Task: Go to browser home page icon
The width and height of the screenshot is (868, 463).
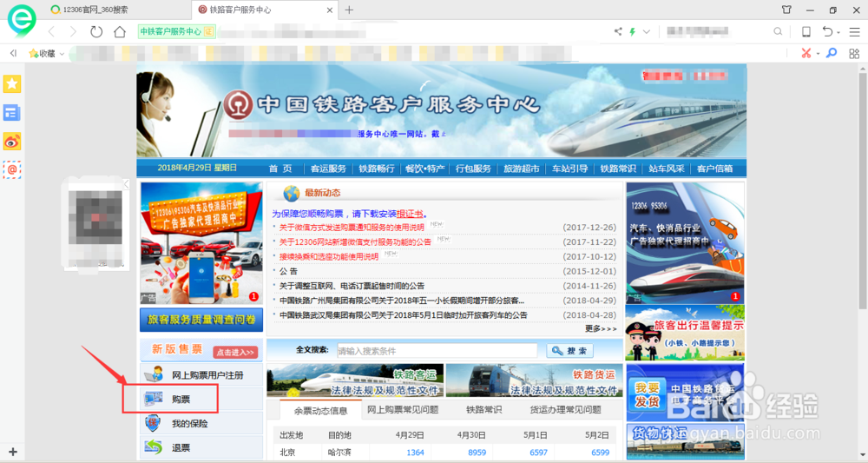Action: point(120,31)
